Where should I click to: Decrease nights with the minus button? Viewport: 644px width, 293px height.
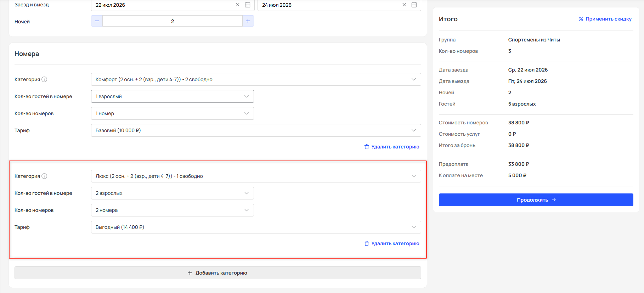point(97,21)
